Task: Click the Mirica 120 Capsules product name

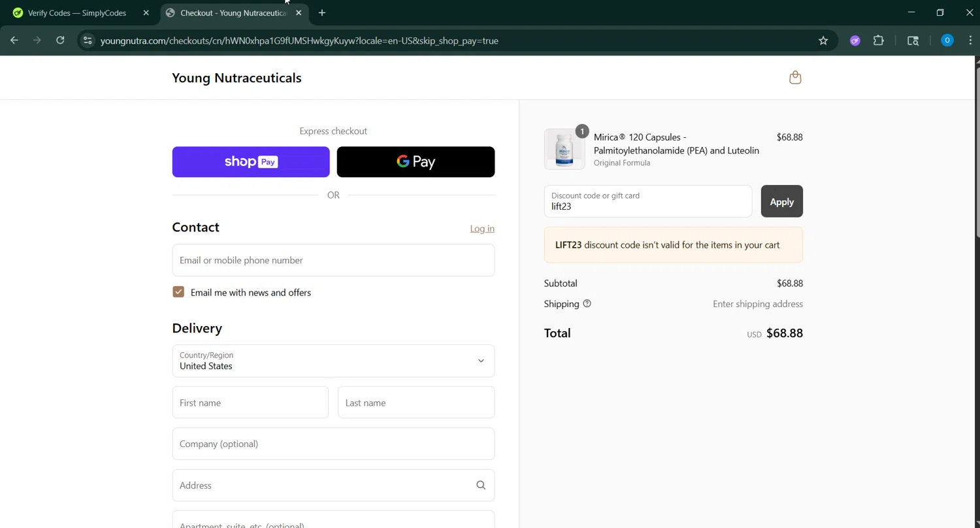Action: point(676,144)
